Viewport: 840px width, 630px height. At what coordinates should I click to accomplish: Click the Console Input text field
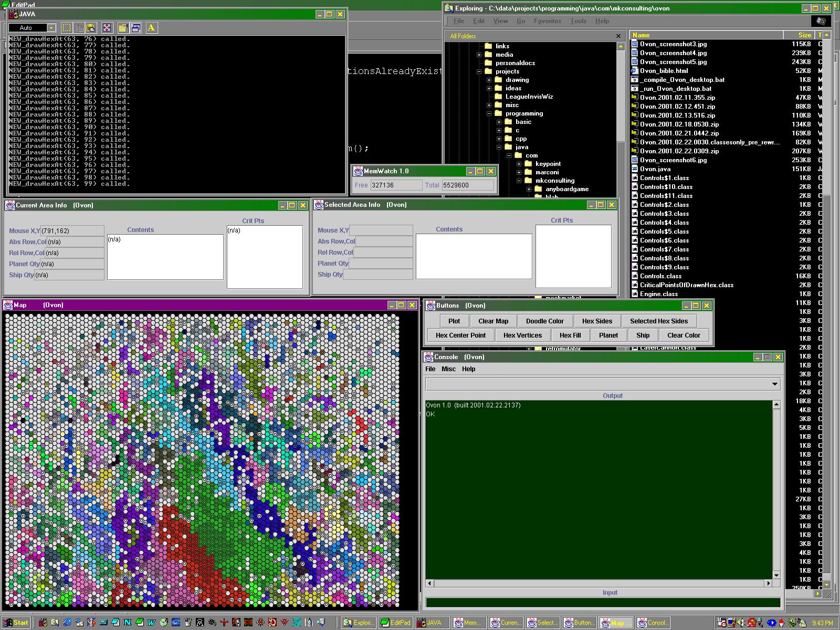click(x=602, y=603)
